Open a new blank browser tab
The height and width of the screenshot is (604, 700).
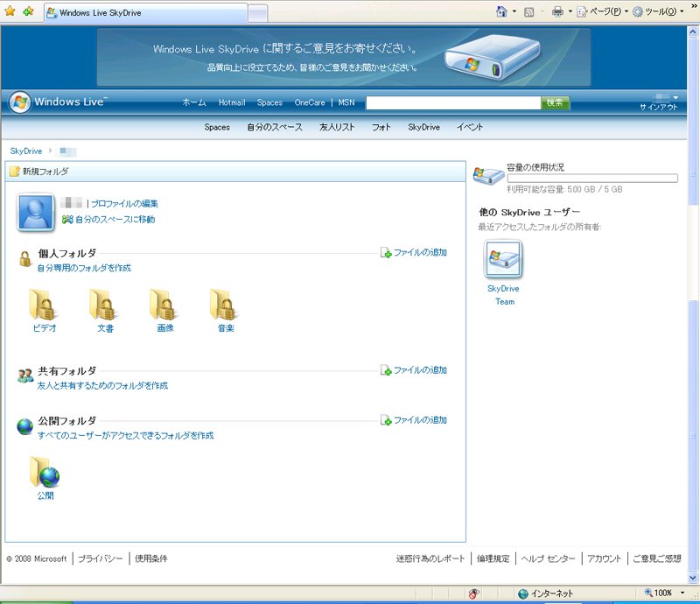[257, 13]
